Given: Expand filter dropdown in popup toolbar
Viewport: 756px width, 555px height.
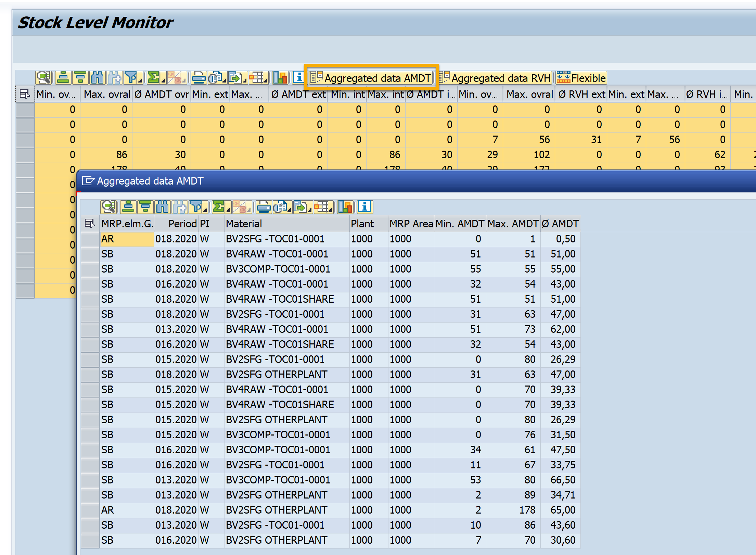Looking at the screenshot, I should [x=205, y=210].
